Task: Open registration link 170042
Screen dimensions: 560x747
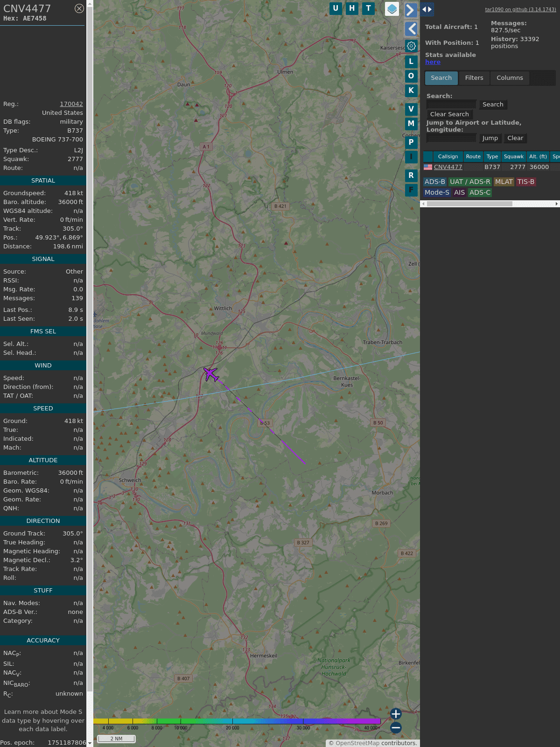Action: 71,104
